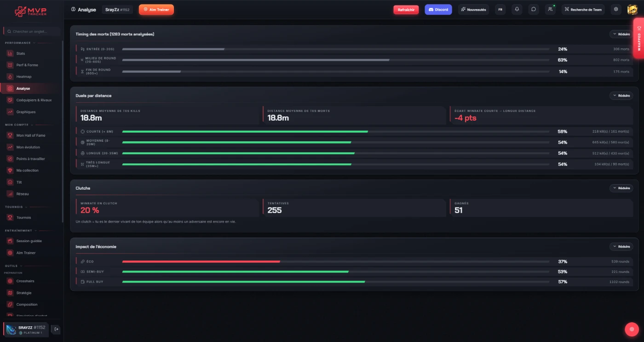Collapse the ENTRAÎNEMENT sidebar section
Screen dimensions: 644x342
20,231
